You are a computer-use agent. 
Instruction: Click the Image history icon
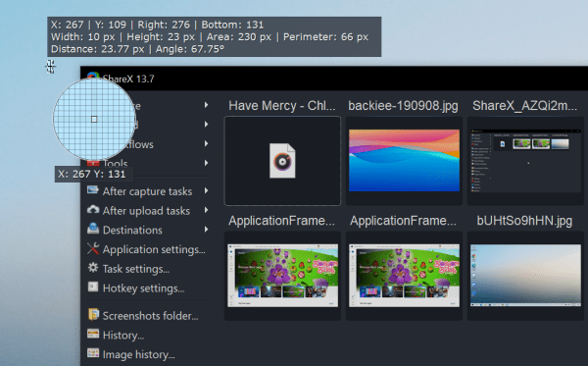(93, 353)
